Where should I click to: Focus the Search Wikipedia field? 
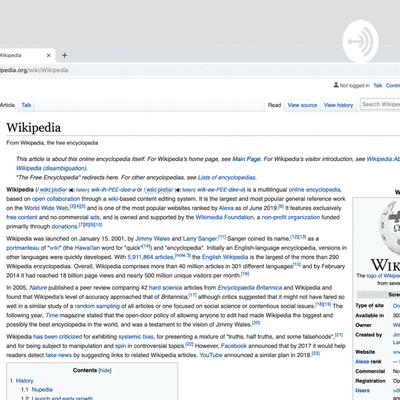[381, 104]
